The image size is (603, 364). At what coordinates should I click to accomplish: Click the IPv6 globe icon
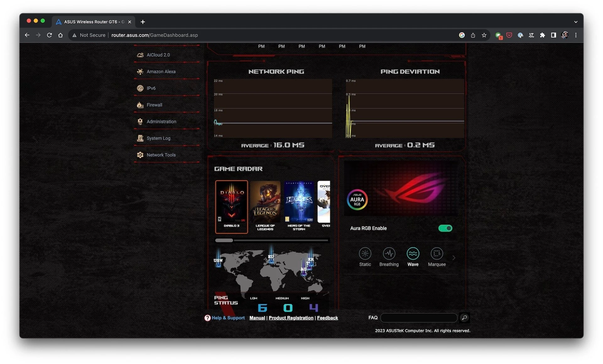(140, 88)
